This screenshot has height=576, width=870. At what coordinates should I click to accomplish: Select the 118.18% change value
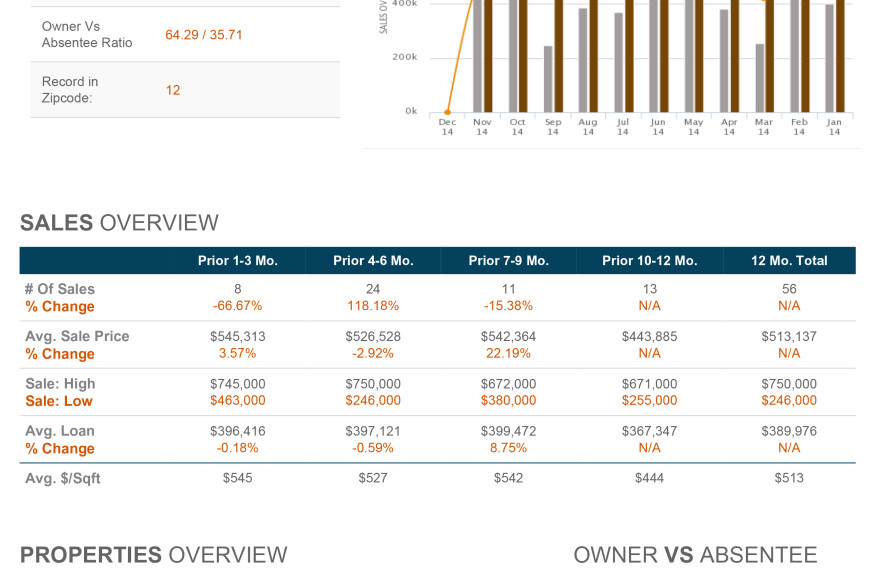[373, 306]
